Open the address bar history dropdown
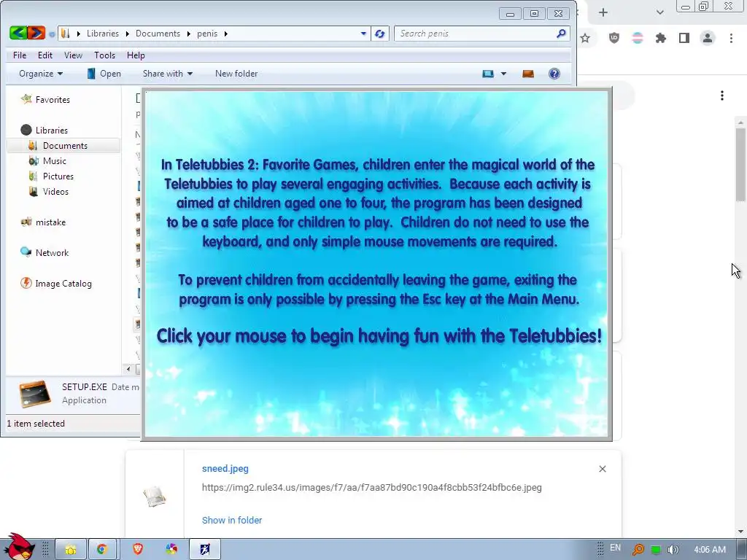 coord(363,34)
